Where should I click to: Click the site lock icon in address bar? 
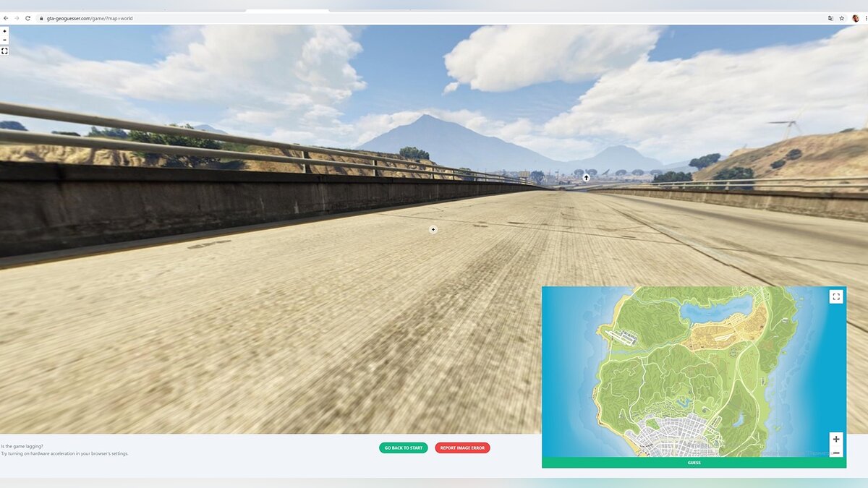coord(41,18)
